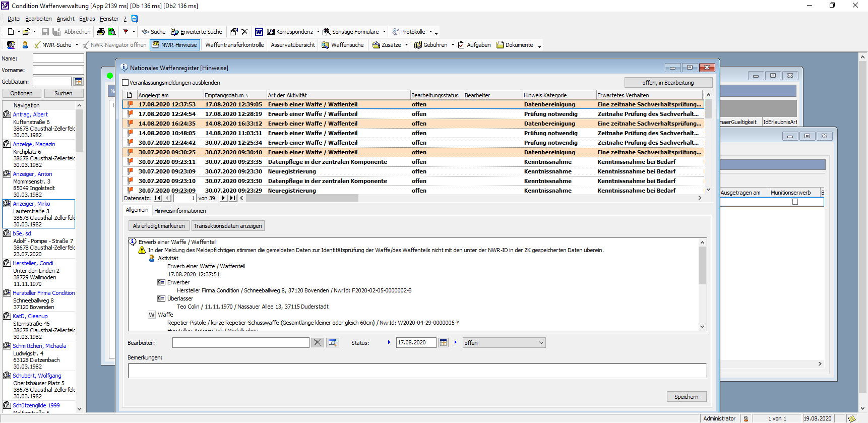The height and width of the screenshot is (423, 868).
Task: Click the horizontal scrollbar of the hints table
Action: tap(302, 198)
